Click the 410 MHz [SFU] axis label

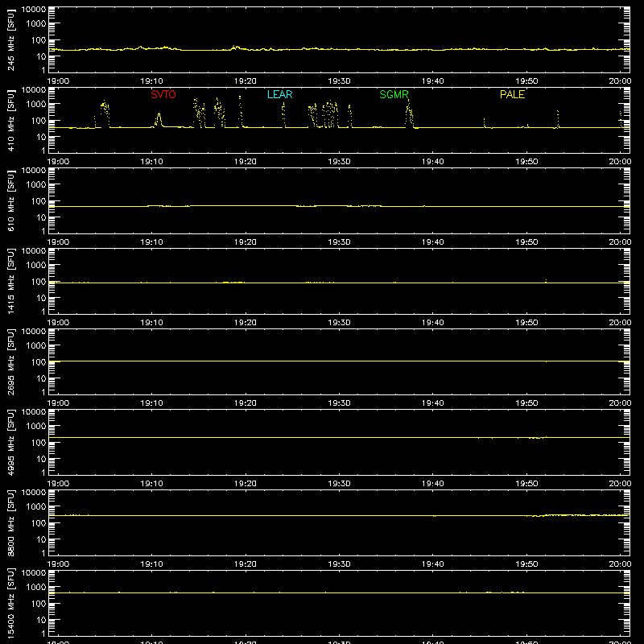coord(10,120)
